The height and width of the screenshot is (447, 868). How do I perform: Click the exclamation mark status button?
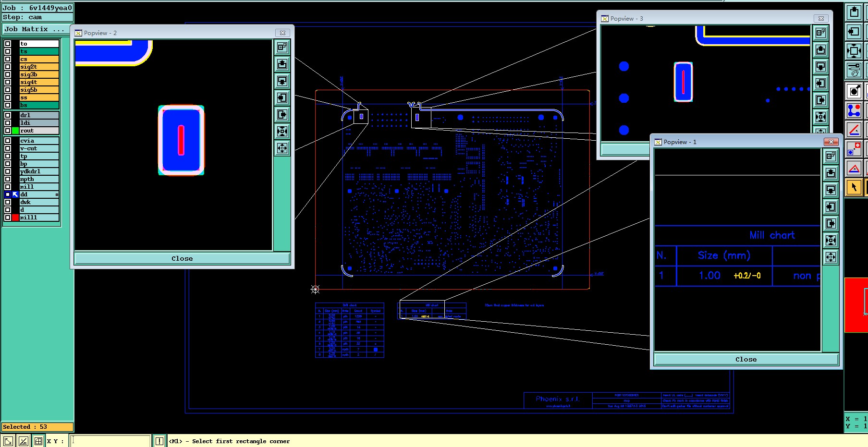pyautogui.click(x=159, y=441)
